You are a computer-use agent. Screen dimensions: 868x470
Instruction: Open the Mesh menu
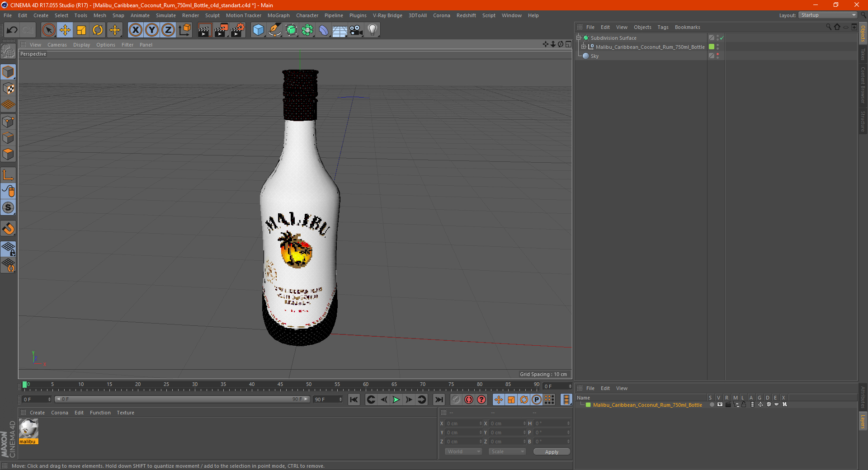[x=100, y=15]
